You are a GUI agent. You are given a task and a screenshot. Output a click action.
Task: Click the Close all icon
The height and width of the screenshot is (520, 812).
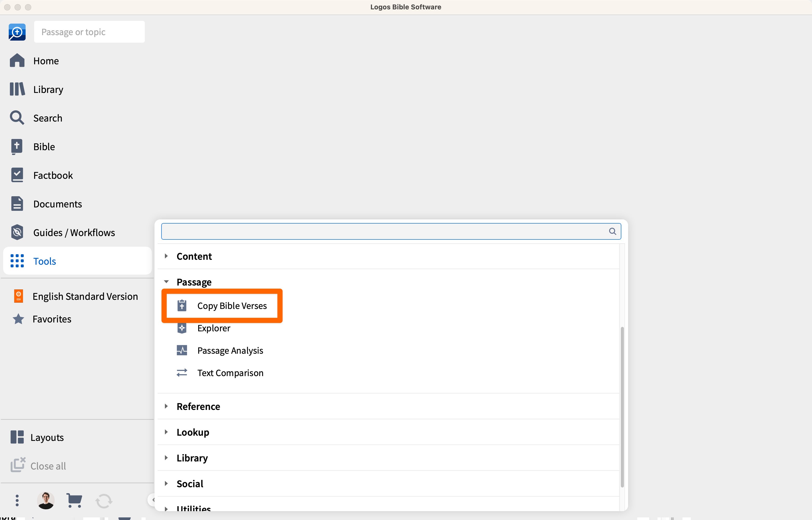tap(17, 465)
